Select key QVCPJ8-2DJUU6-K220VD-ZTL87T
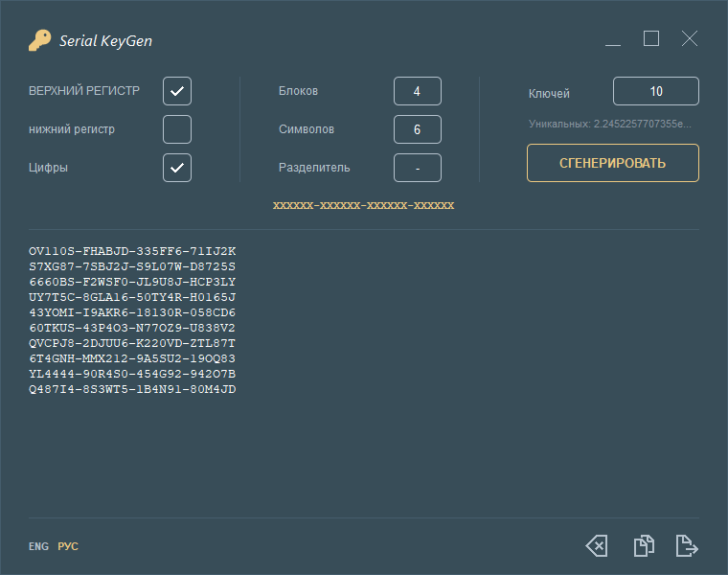Image resolution: width=728 pixels, height=575 pixels. 132,343
